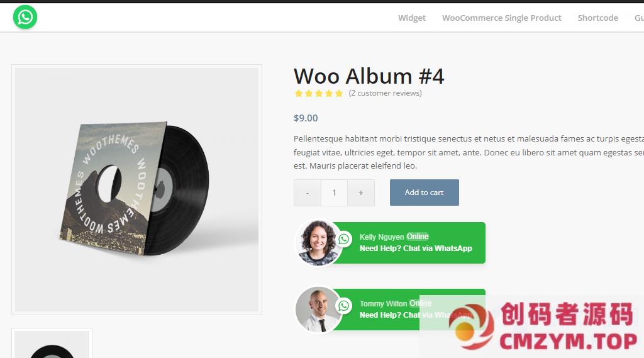The height and width of the screenshot is (358, 644).
Task: Decrease quantity with the minus button
Action: [x=307, y=193]
